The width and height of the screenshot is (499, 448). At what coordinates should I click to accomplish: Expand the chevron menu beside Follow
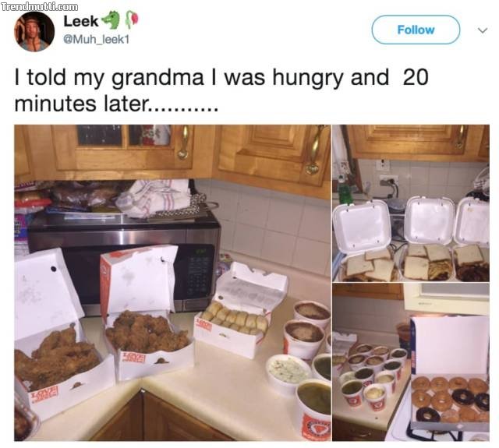click(483, 30)
